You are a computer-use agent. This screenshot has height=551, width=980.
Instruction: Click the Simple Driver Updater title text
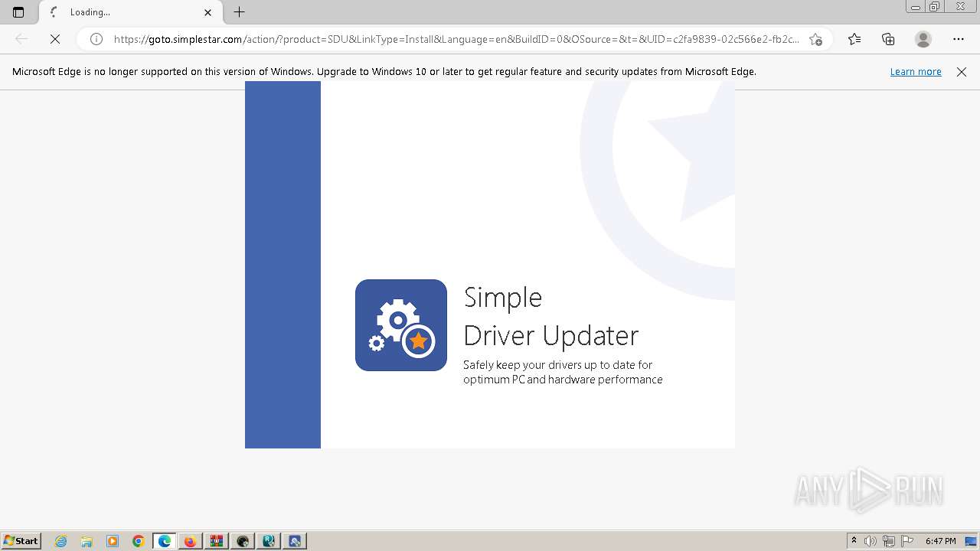point(550,316)
